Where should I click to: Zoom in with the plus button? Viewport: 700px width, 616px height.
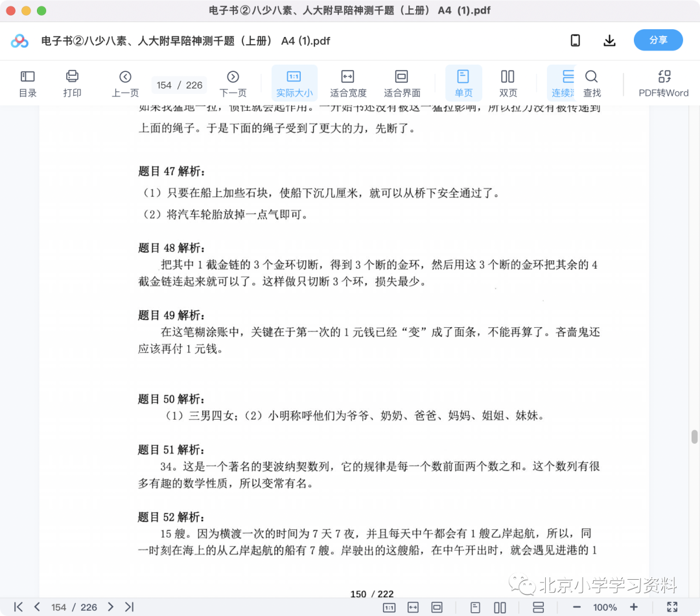pyautogui.click(x=633, y=607)
